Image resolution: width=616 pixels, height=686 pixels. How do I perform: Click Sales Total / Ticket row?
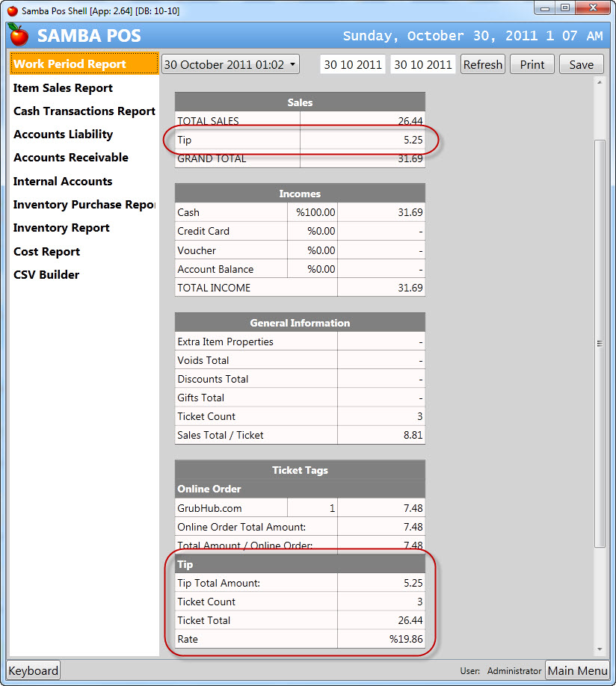(x=300, y=435)
